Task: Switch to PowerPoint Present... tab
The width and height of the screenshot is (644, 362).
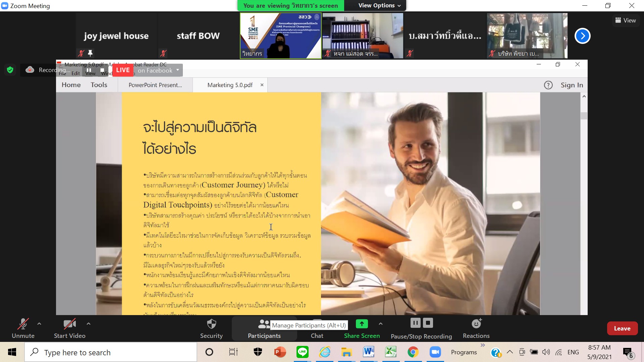Action: (x=155, y=85)
